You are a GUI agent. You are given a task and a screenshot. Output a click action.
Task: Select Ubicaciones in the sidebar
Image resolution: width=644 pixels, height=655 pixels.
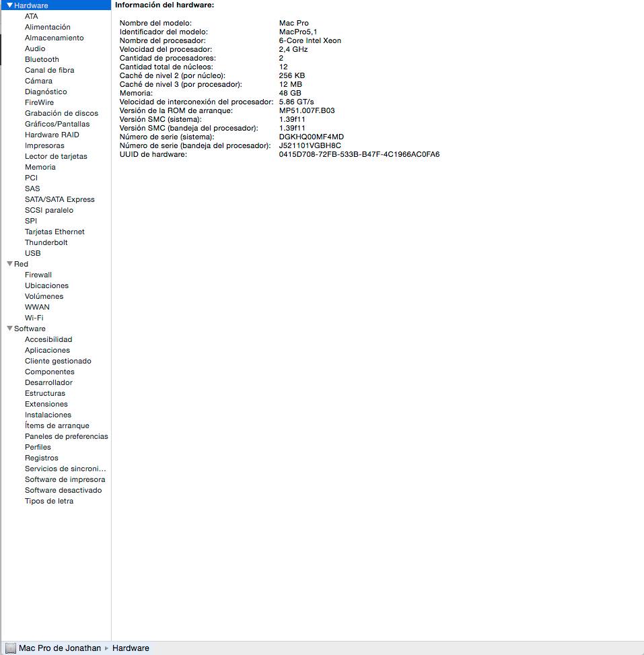[x=46, y=285]
